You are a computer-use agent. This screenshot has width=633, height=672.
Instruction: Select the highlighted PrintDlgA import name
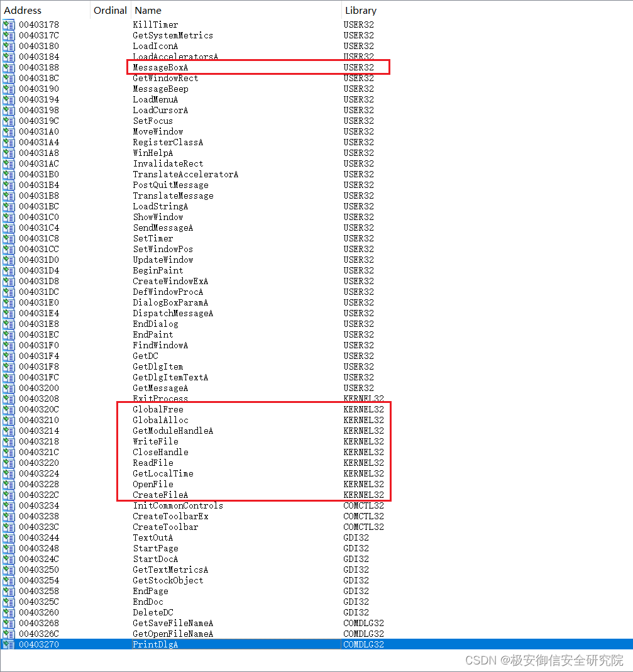pyautogui.click(x=155, y=644)
